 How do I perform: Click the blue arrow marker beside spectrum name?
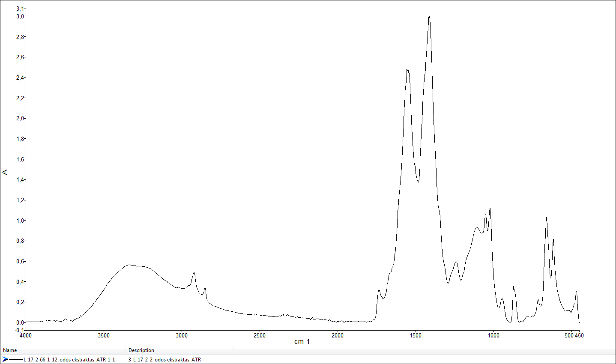coord(5,359)
